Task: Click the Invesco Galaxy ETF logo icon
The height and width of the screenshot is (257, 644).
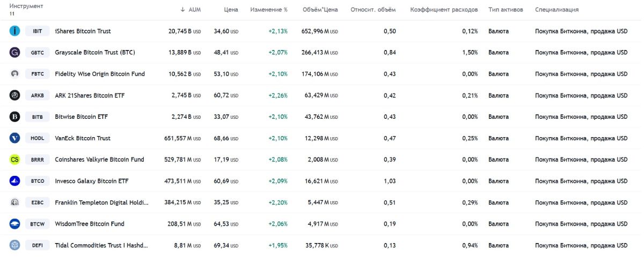Action: (x=15, y=181)
